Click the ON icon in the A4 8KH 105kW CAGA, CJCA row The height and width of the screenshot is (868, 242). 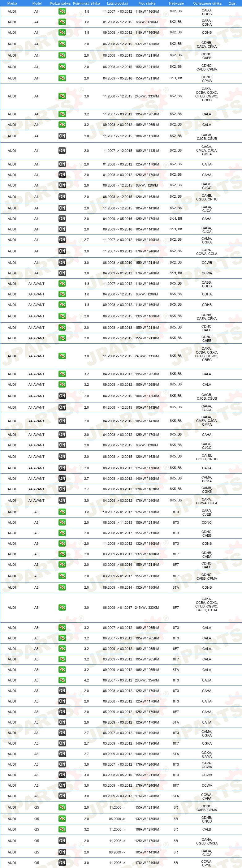pyautogui.click(x=62, y=229)
